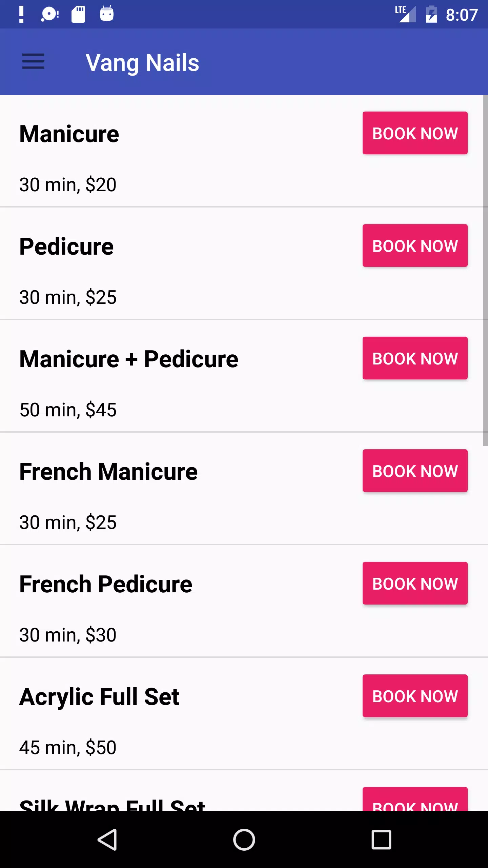Book the French Manicure service
The height and width of the screenshot is (868, 488).
click(x=415, y=471)
